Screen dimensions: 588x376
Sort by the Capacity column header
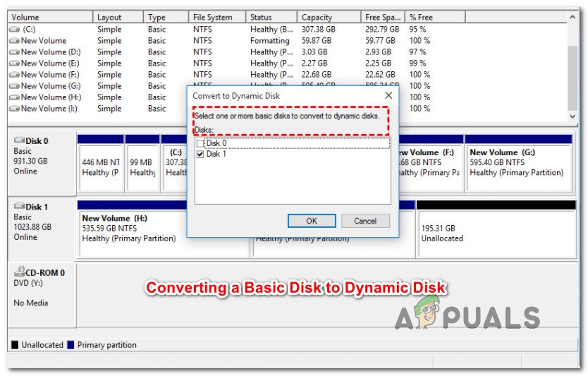(x=329, y=17)
